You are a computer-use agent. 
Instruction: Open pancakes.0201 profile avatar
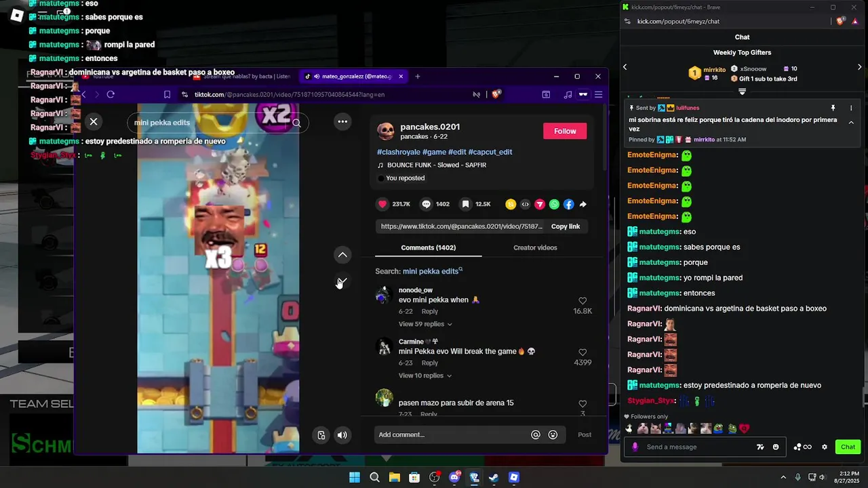pyautogui.click(x=385, y=131)
